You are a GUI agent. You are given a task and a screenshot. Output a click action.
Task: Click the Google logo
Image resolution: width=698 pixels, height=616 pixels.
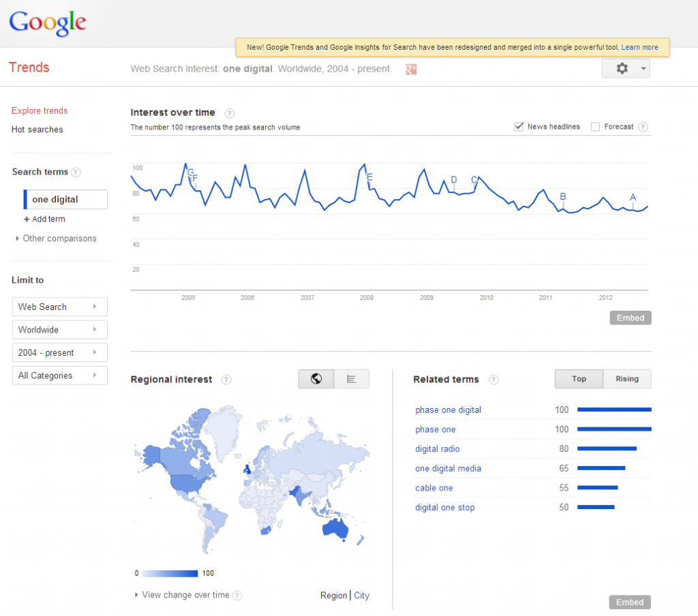[x=47, y=22]
